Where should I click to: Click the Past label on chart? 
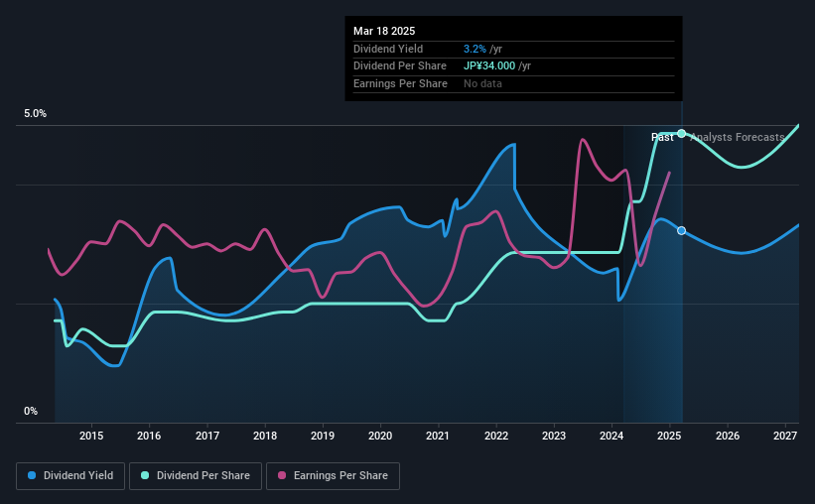(662, 137)
